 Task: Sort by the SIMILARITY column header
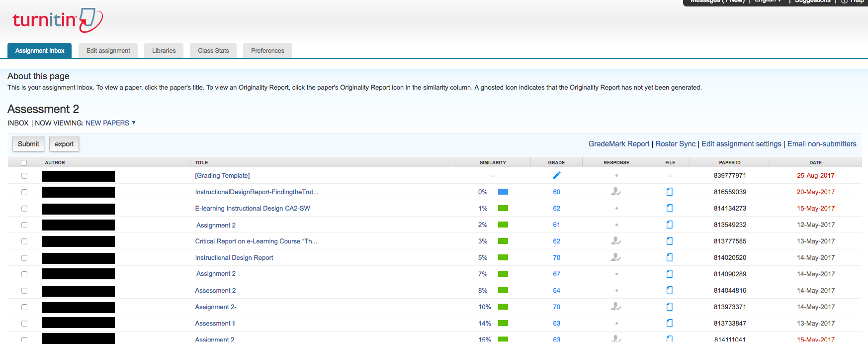[x=493, y=163]
